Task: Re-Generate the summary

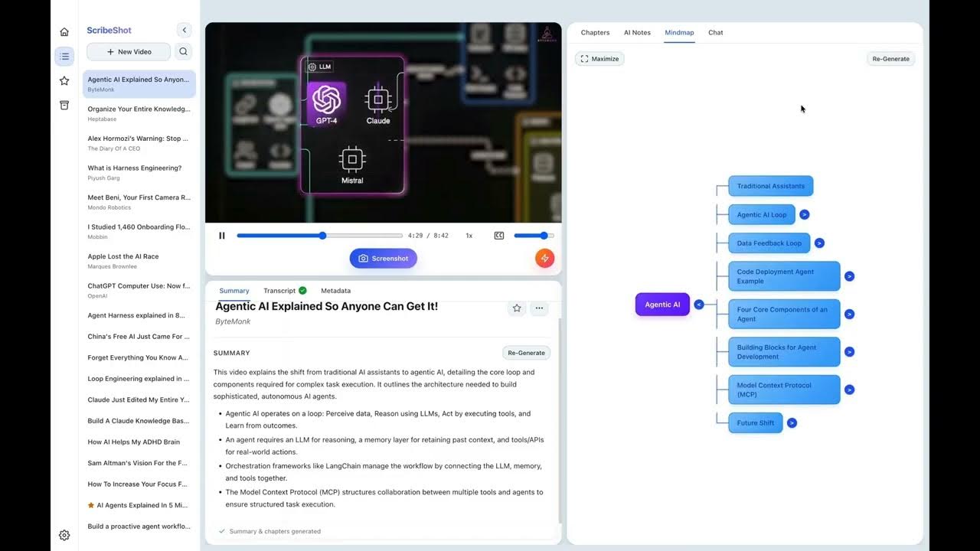Action: (x=527, y=353)
